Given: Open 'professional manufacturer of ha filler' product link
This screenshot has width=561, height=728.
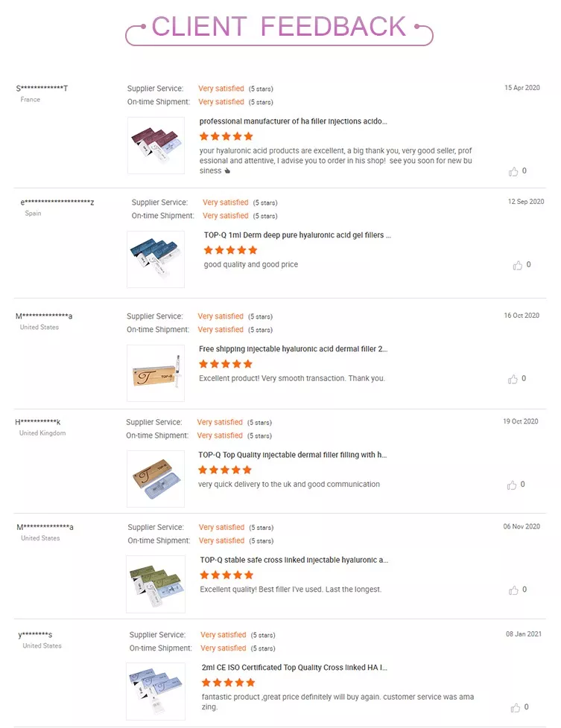Looking at the screenshot, I should 294,121.
